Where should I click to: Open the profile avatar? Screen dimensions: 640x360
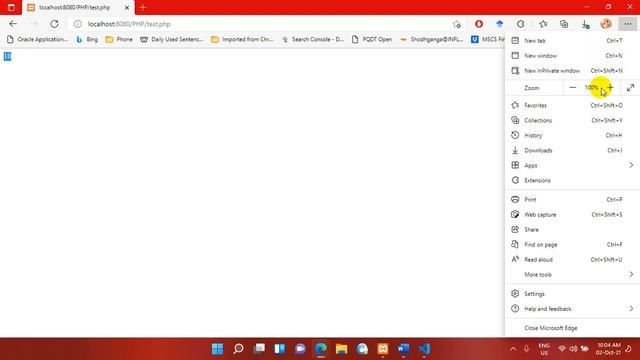606,24
